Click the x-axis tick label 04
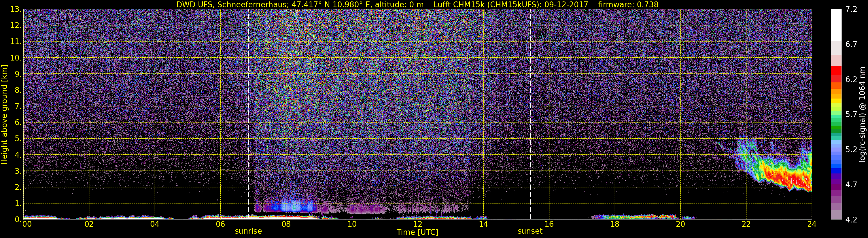Screen dimensions: 868x238 coord(155,224)
